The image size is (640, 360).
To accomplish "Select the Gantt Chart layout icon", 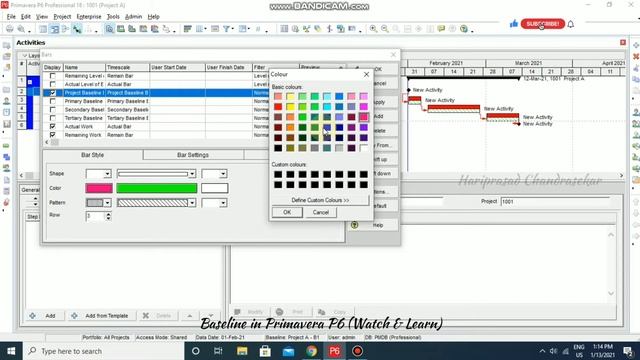I will pos(54,29).
